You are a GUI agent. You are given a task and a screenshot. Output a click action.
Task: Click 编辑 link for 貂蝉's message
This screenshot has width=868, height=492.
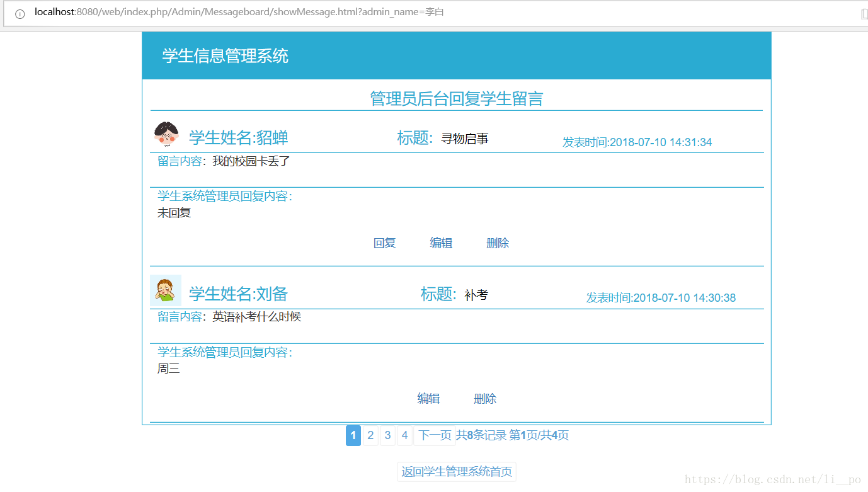(x=441, y=243)
